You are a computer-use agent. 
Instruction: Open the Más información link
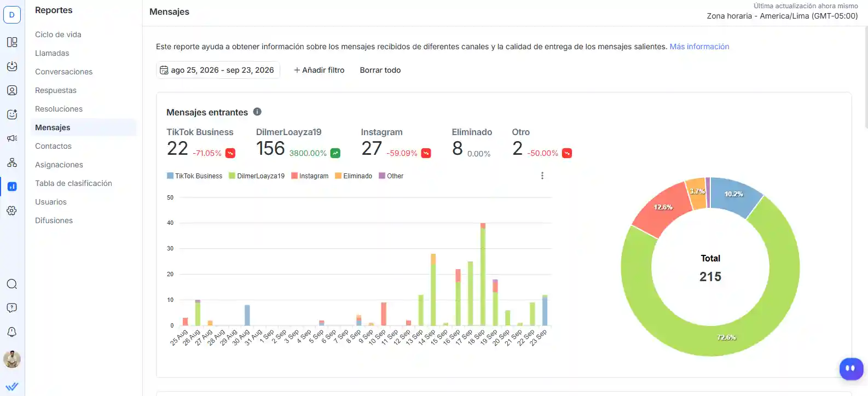coord(699,46)
